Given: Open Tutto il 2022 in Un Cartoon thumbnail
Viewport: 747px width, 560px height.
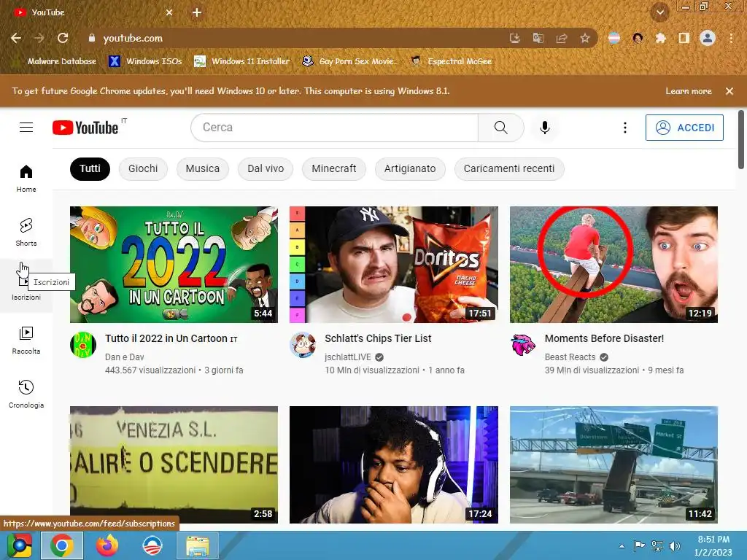Looking at the screenshot, I should click(x=174, y=264).
